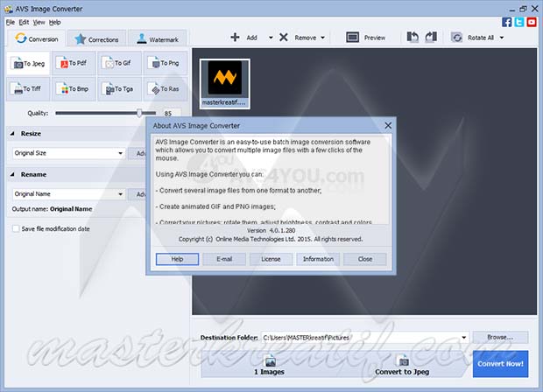Open the Facebook icon link
This screenshot has height=392, width=543.
coord(506,22)
